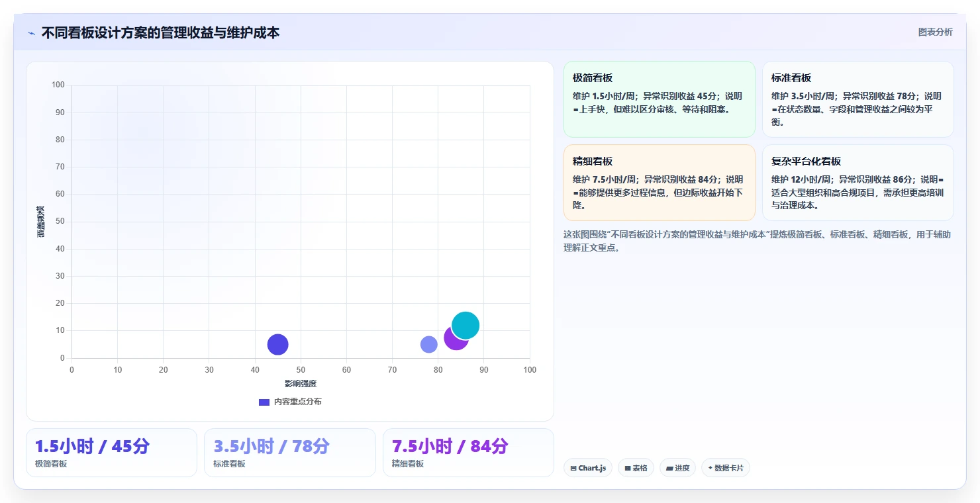Click the Chart.js chip icon
980x503 pixels.
(573, 469)
